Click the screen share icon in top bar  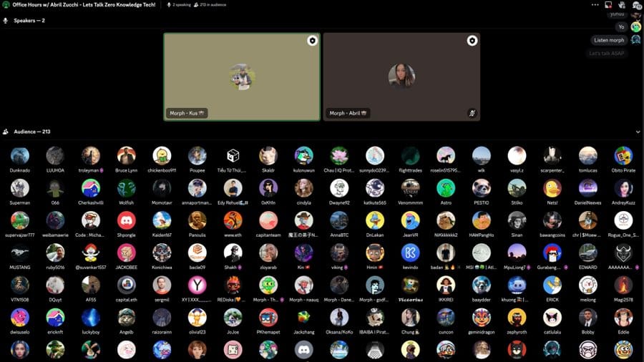(x=608, y=4)
